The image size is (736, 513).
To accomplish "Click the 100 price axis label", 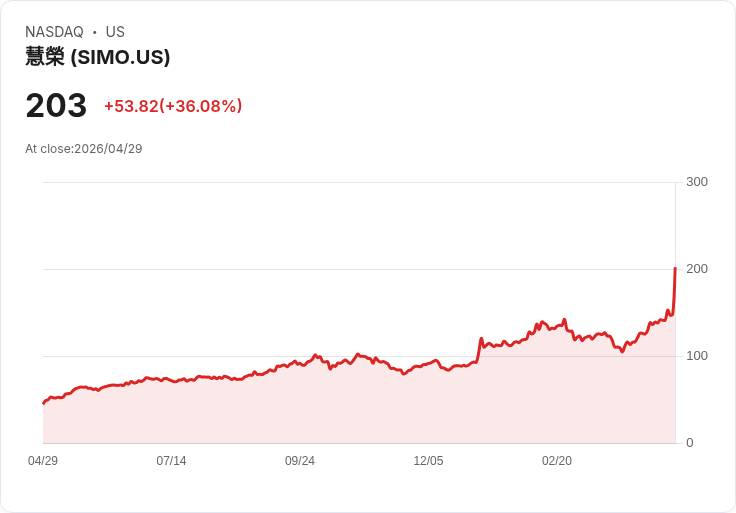I will point(697,356).
